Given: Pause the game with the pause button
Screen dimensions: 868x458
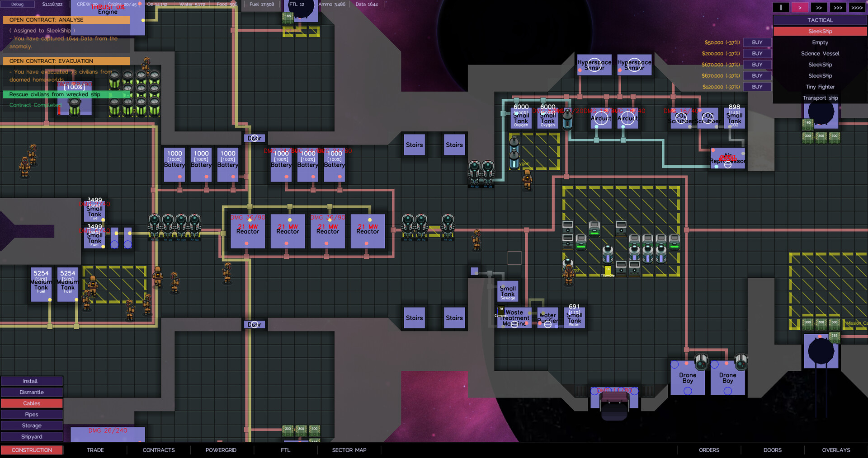Looking at the screenshot, I should point(781,7).
